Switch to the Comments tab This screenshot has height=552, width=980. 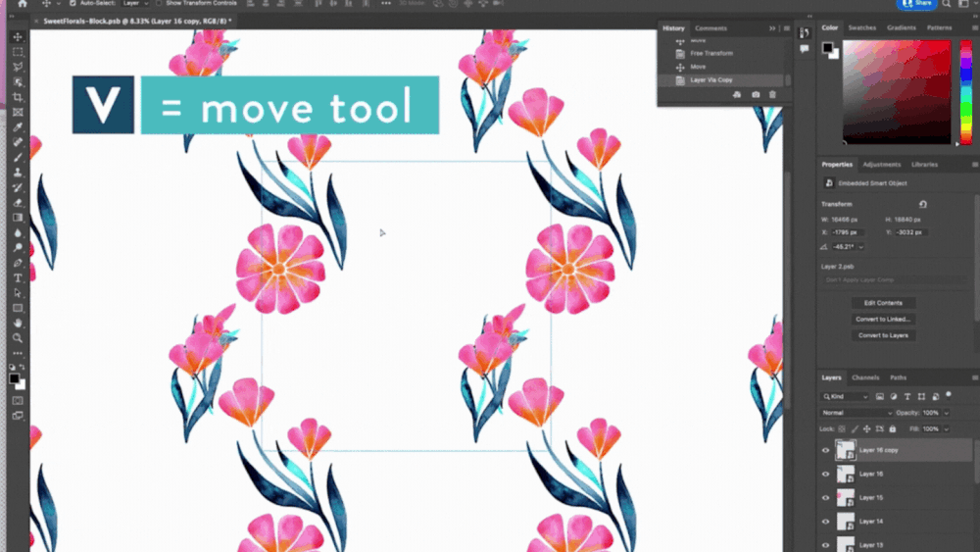(710, 28)
